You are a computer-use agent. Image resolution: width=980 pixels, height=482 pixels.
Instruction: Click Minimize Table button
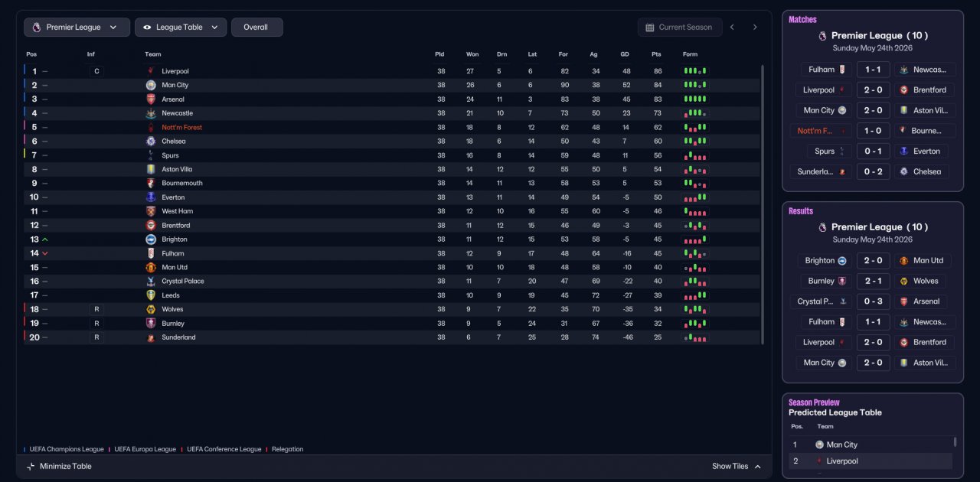click(x=59, y=467)
